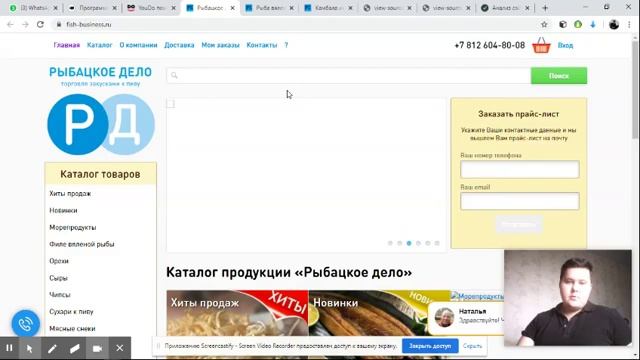Close the Screencastify recorder toolbar
640x360 pixels.
(120, 348)
